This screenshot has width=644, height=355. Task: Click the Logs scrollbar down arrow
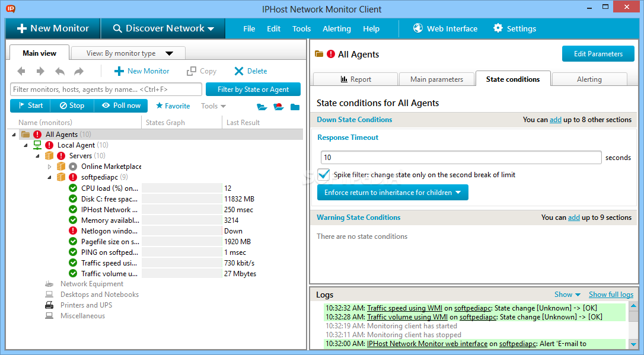click(x=633, y=344)
